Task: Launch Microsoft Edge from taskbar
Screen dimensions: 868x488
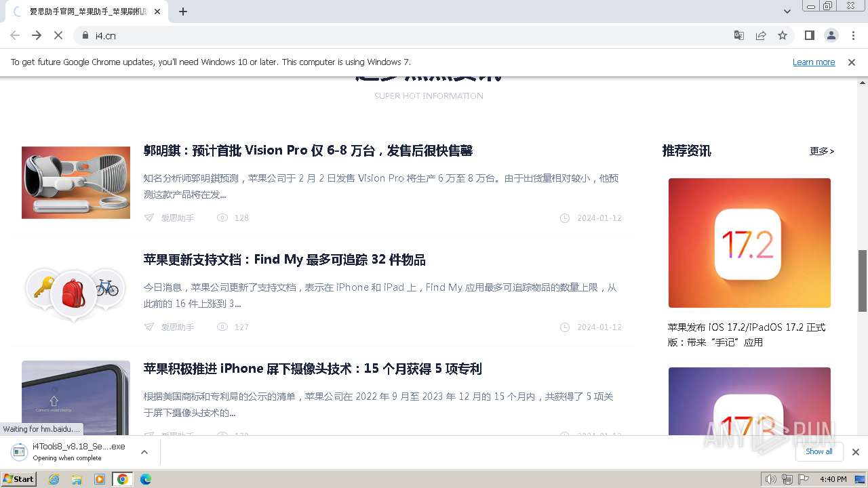Action: pyautogui.click(x=146, y=479)
